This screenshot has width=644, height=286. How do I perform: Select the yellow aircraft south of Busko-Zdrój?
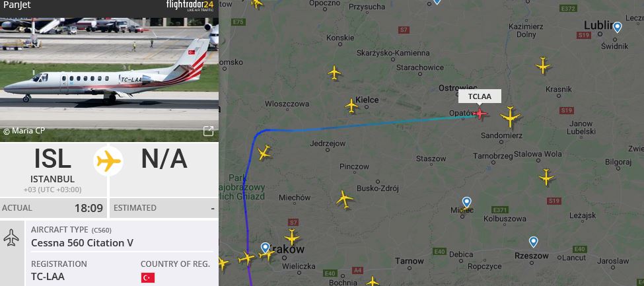[x=344, y=199]
